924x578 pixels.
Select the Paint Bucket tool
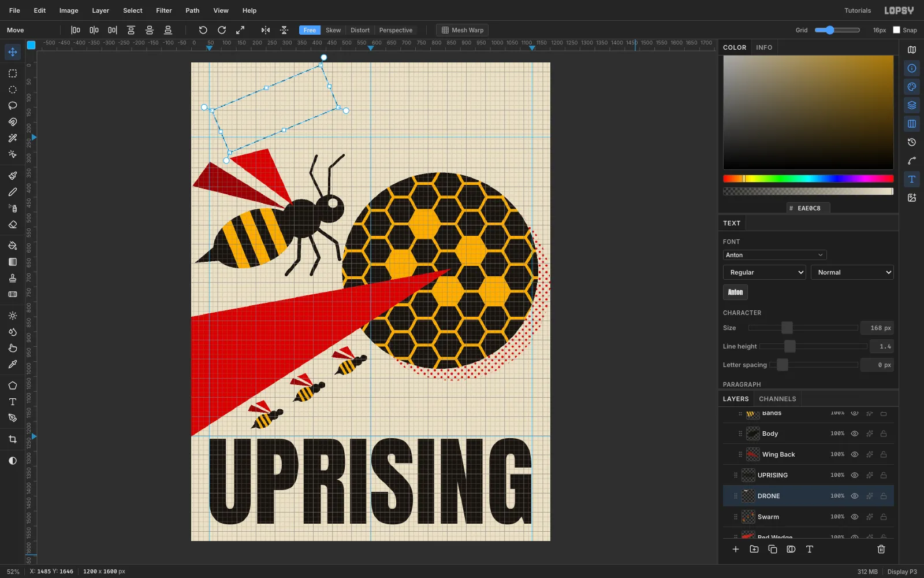(x=13, y=246)
